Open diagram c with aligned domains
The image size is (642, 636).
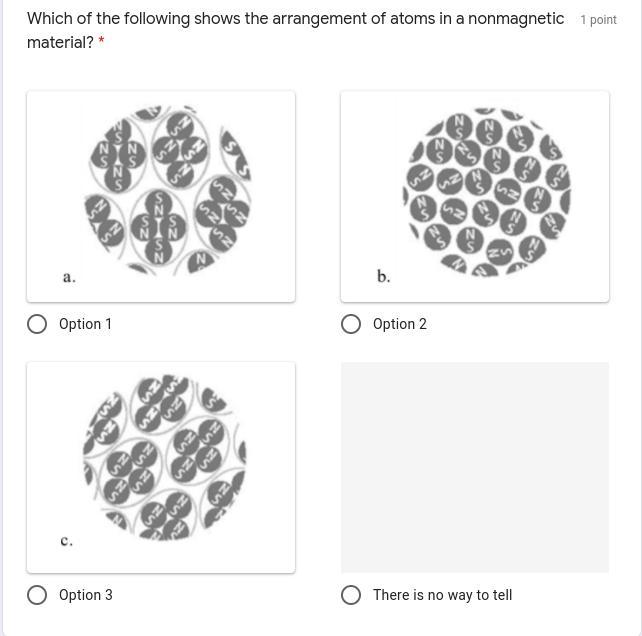[x=165, y=458]
